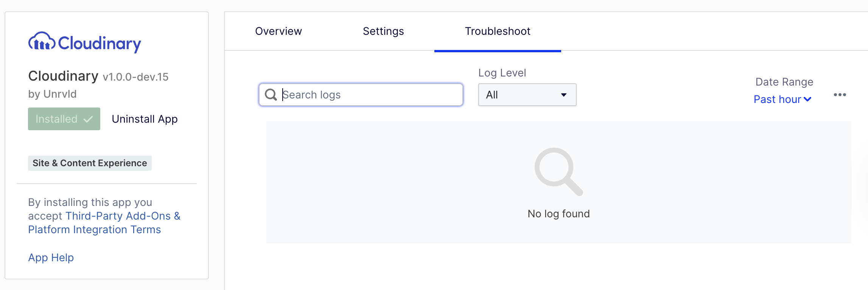Click the dropdown arrow on the Log Level selector

click(x=563, y=95)
